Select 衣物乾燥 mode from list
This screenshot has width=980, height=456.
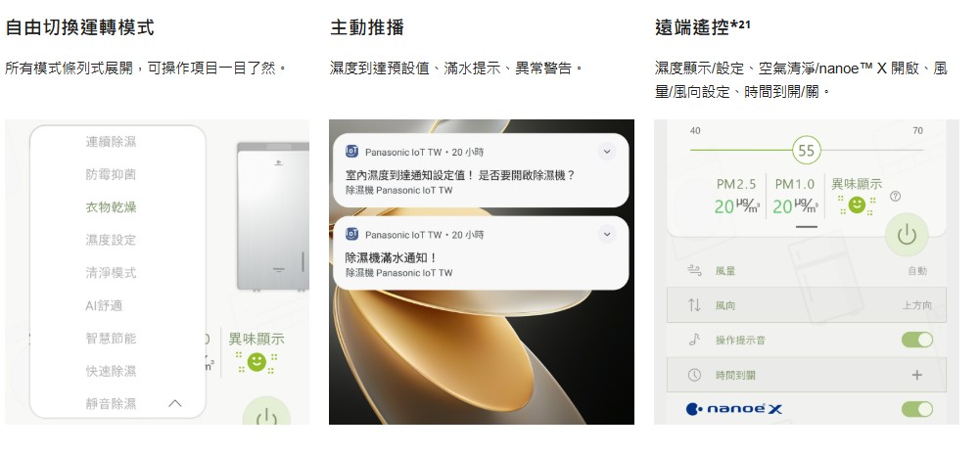[111, 207]
